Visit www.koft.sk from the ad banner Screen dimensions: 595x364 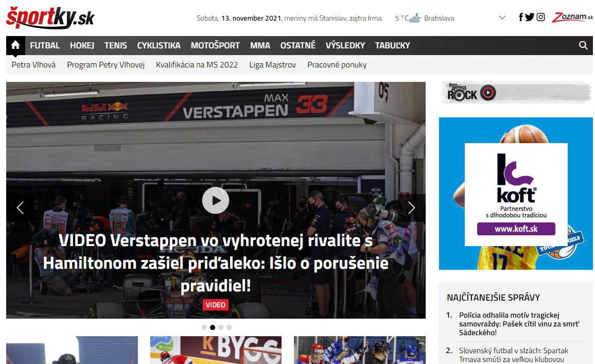(x=516, y=229)
